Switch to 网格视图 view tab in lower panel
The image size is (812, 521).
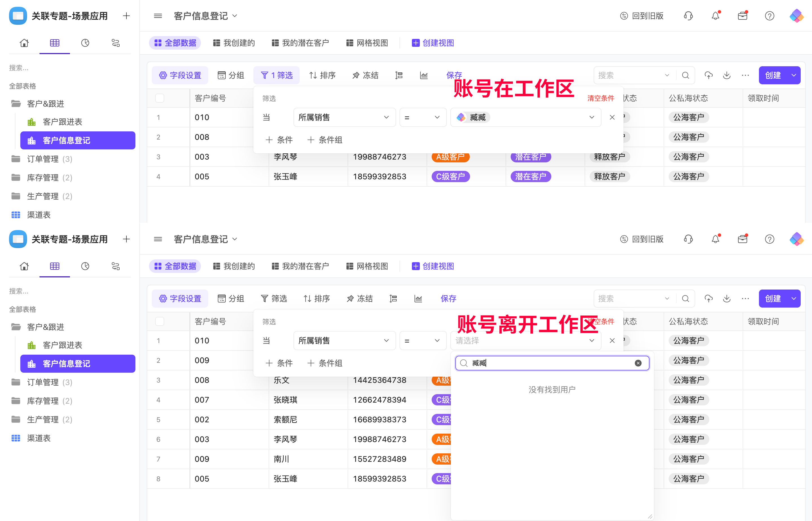click(367, 266)
